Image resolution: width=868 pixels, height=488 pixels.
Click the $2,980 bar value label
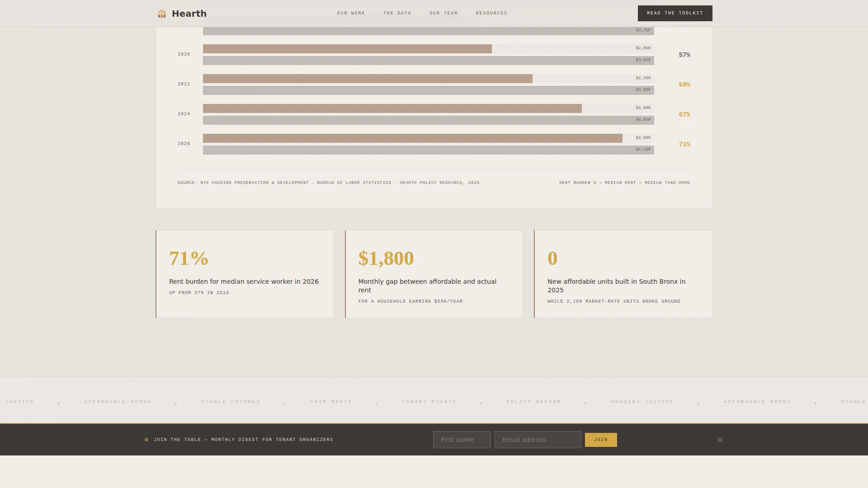[x=643, y=138]
